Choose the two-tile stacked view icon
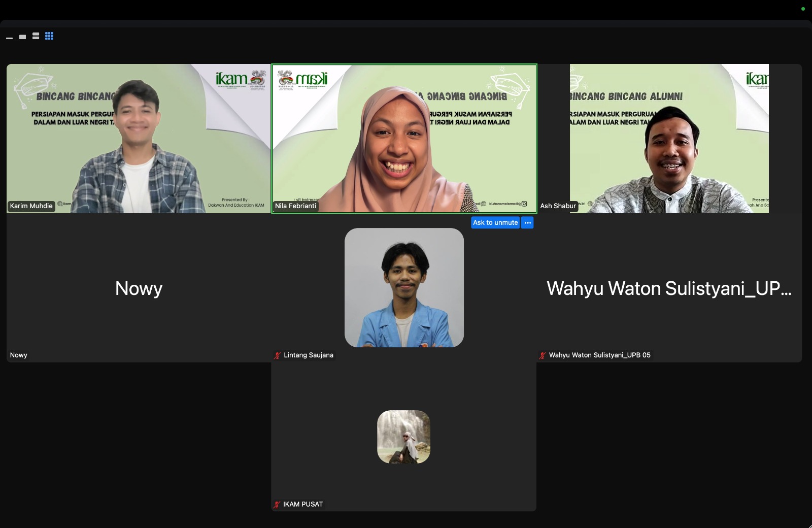This screenshot has height=528, width=812. click(36, 36)
